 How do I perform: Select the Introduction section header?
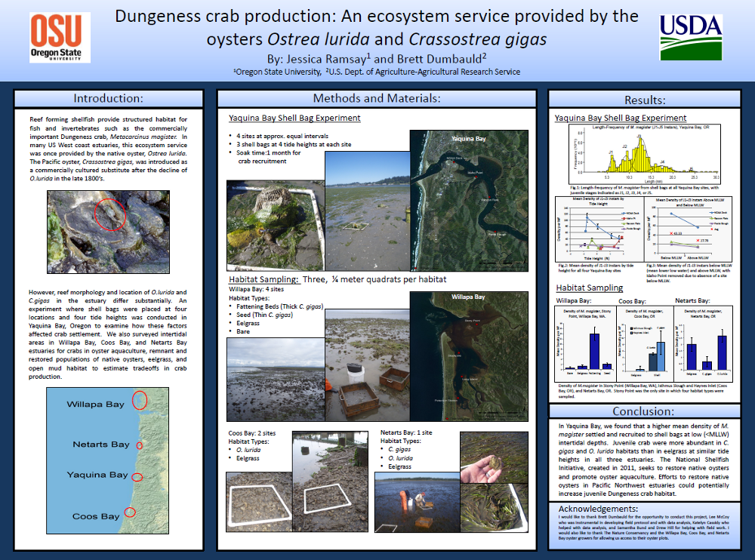(108, 98)
